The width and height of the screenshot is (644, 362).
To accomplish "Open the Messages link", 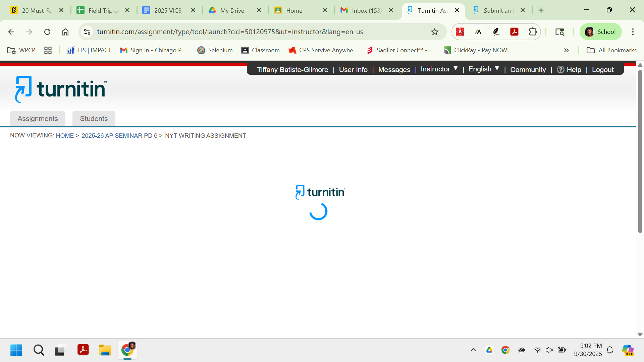I will (x=394, y=70).
